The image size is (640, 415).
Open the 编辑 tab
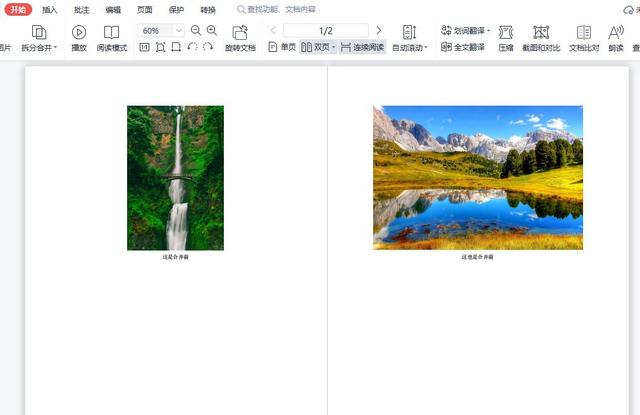click(113, 10)
